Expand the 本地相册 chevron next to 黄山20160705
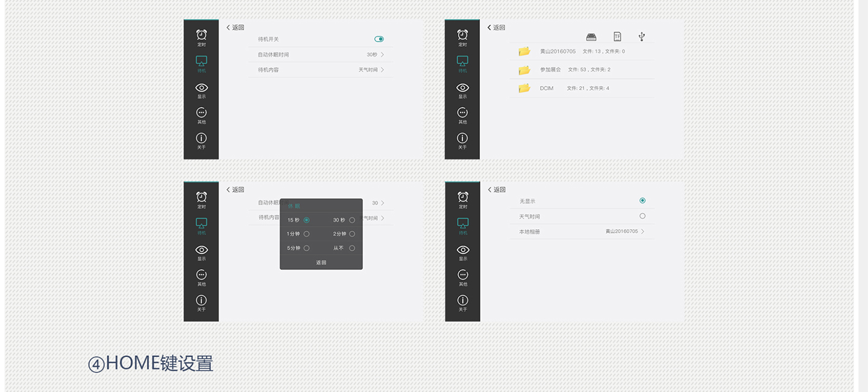Image resolution: width=868 pixels, height=392 pixels. [x=643, y=231]
